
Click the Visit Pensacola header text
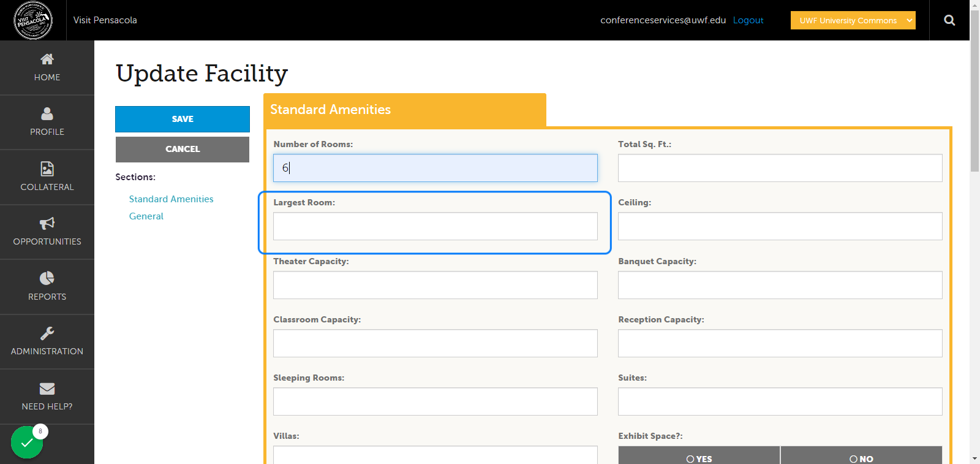tap(105, 20)
